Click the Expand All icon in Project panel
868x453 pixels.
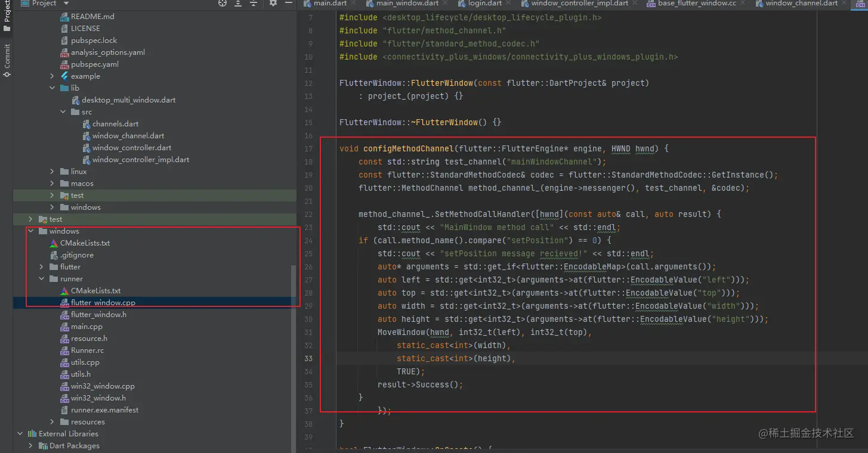coord(238,3)
